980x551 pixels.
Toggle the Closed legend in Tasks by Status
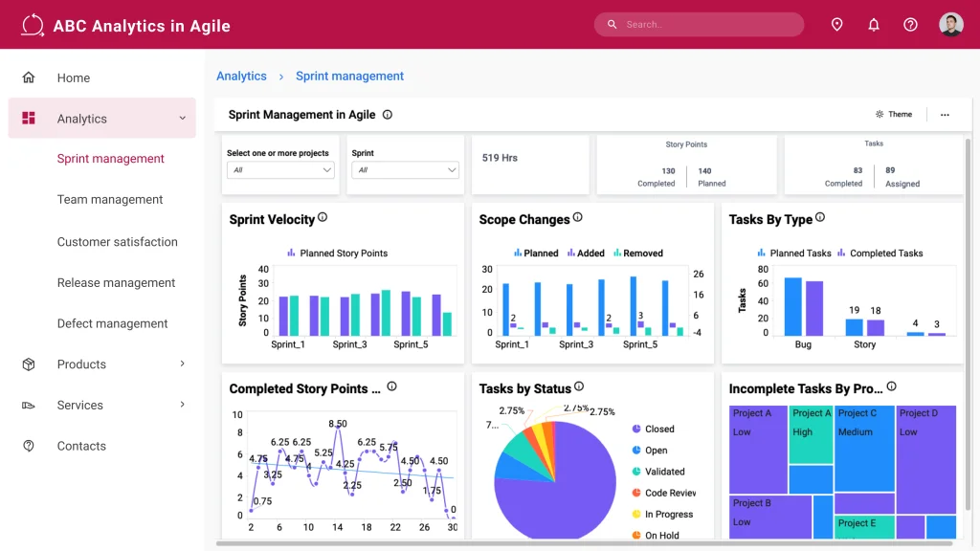(x=652, y=429)
